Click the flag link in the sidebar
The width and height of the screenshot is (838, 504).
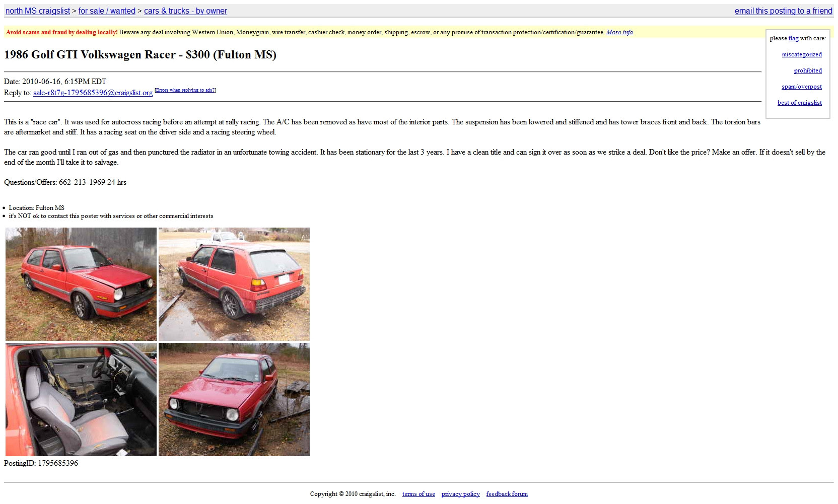[x=793, y=38]
